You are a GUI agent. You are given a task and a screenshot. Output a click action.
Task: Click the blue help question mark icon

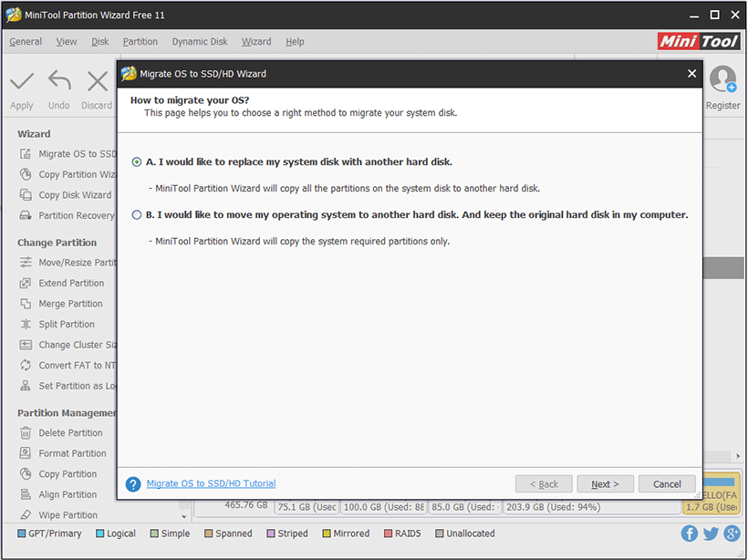click(133, 483)
